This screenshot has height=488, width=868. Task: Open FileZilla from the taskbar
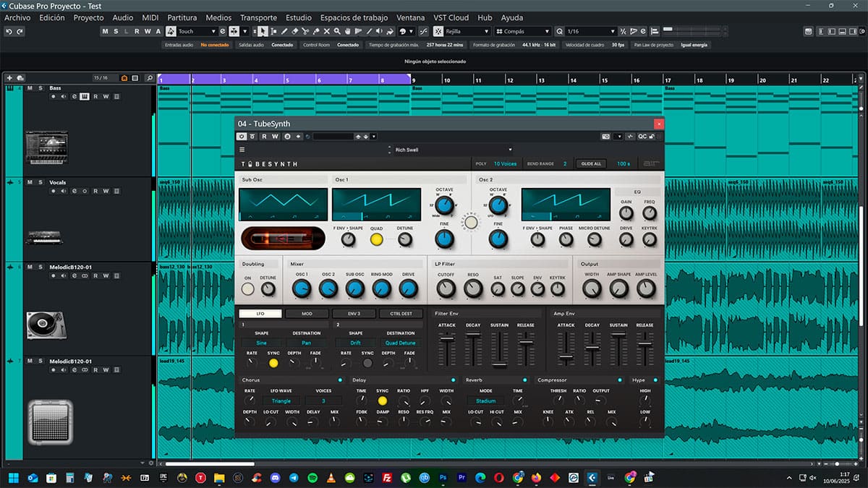[x=387, y=477]
